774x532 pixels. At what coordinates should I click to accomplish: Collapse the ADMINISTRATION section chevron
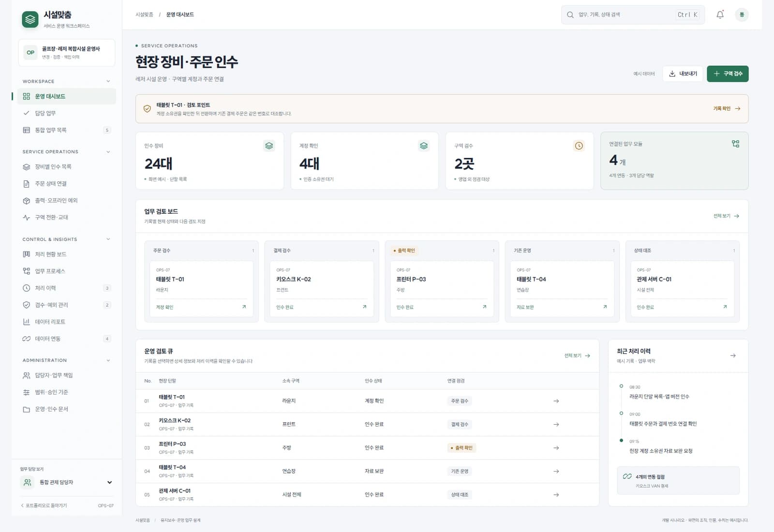coord(108,360)
